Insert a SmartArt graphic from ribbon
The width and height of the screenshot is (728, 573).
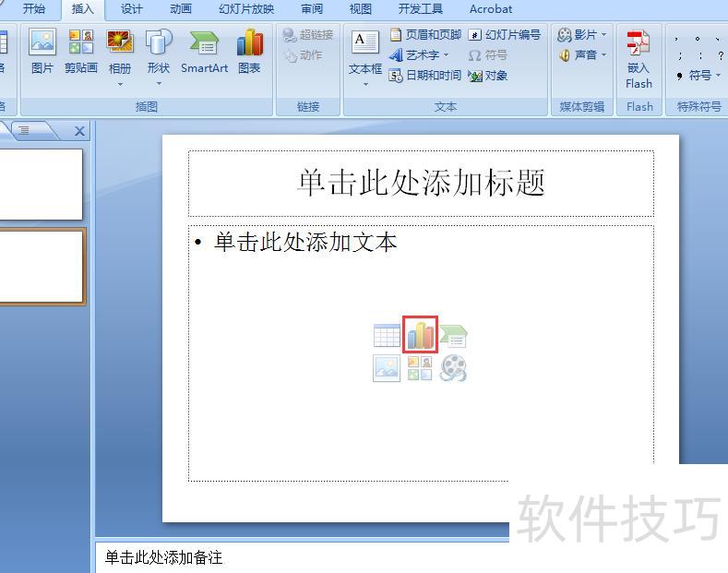coord(204,51)
